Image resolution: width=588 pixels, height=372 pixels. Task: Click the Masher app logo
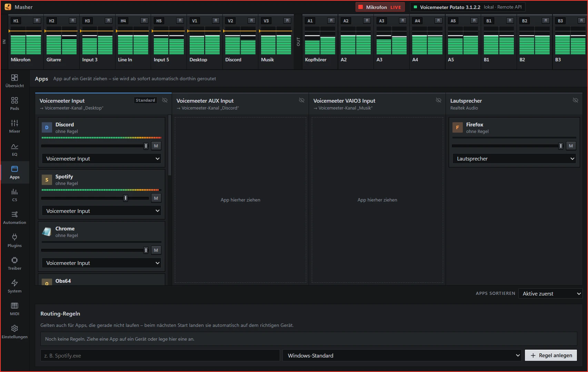click(8, 7)
